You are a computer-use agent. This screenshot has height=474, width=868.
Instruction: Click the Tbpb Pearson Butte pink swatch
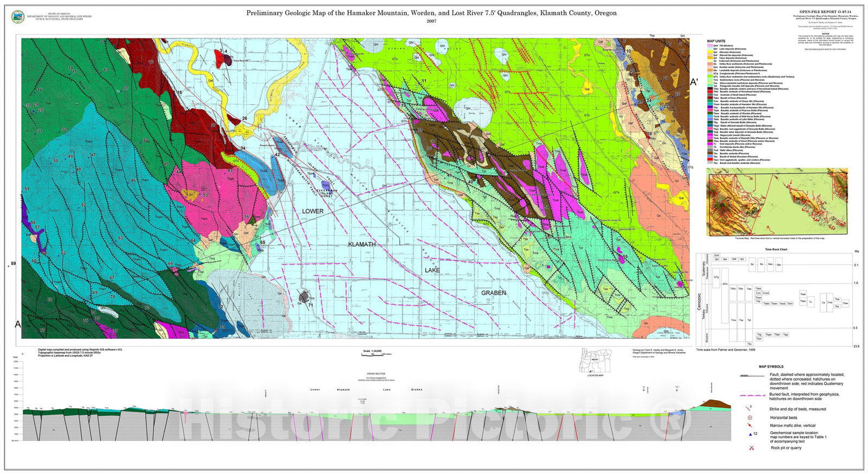[710, 110]
